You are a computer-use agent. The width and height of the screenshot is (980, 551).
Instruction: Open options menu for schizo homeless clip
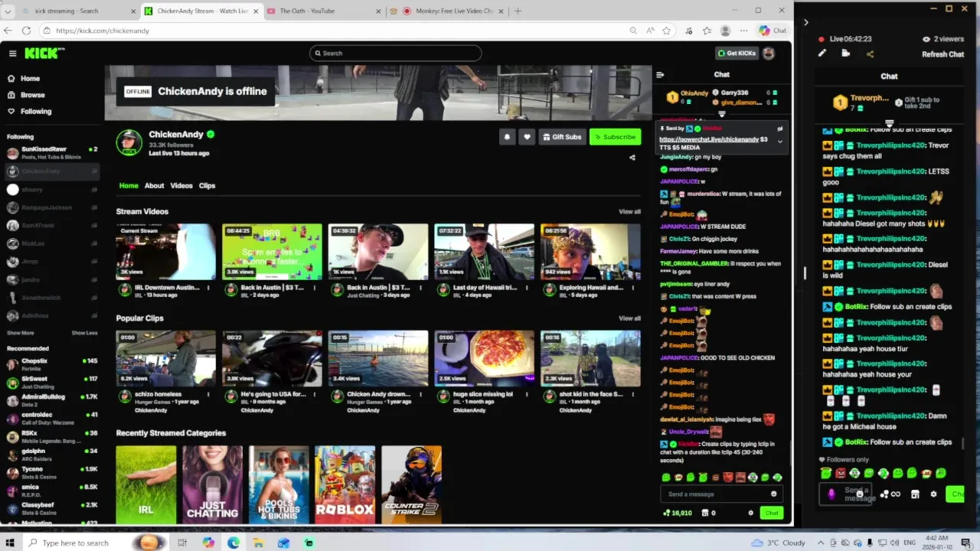click(x=208, y=395)
